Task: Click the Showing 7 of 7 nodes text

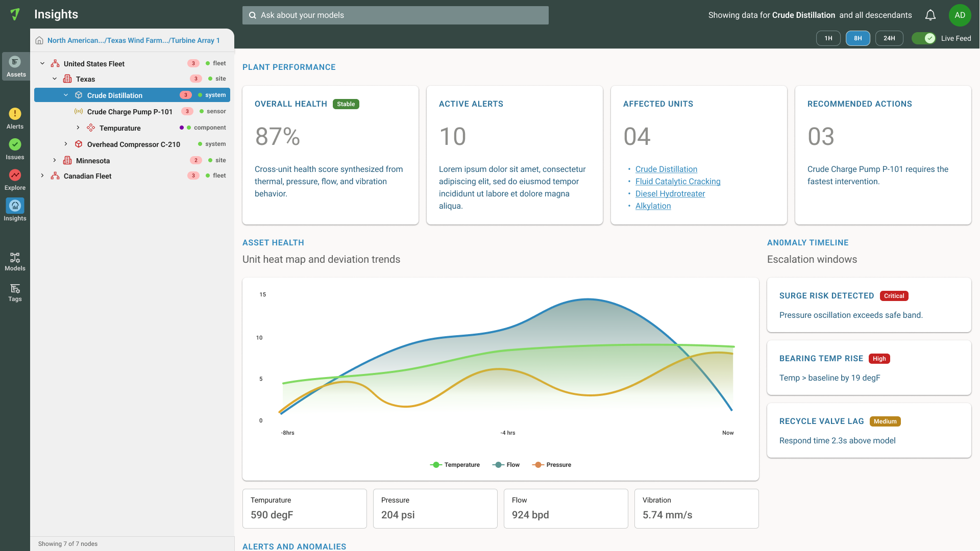Action: pos(68,544)
